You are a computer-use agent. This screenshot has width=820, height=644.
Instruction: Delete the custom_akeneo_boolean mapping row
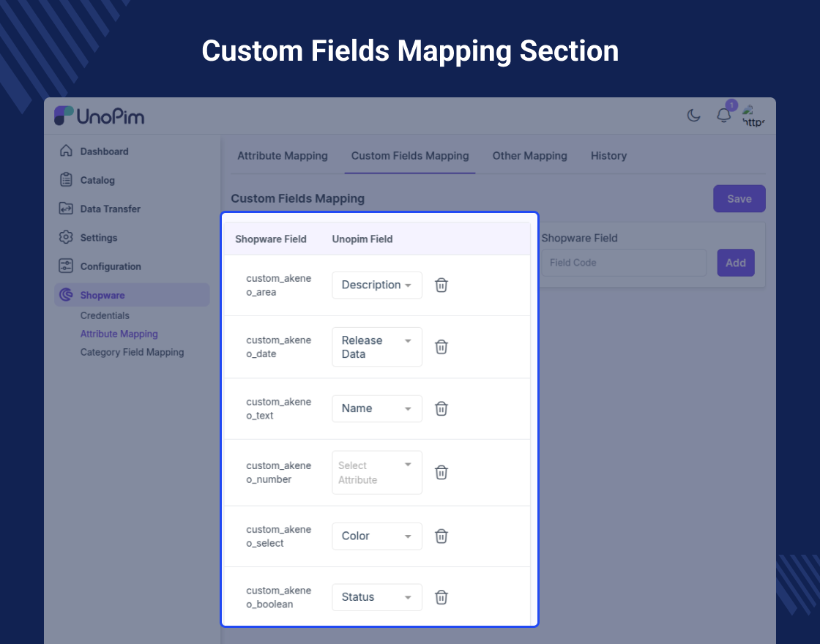pos(441,597)
